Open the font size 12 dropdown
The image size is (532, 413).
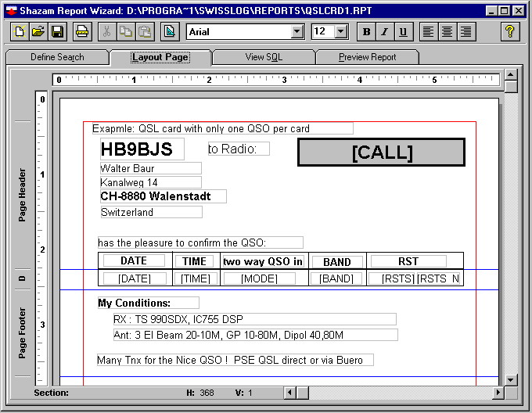[x=340, y=32]
